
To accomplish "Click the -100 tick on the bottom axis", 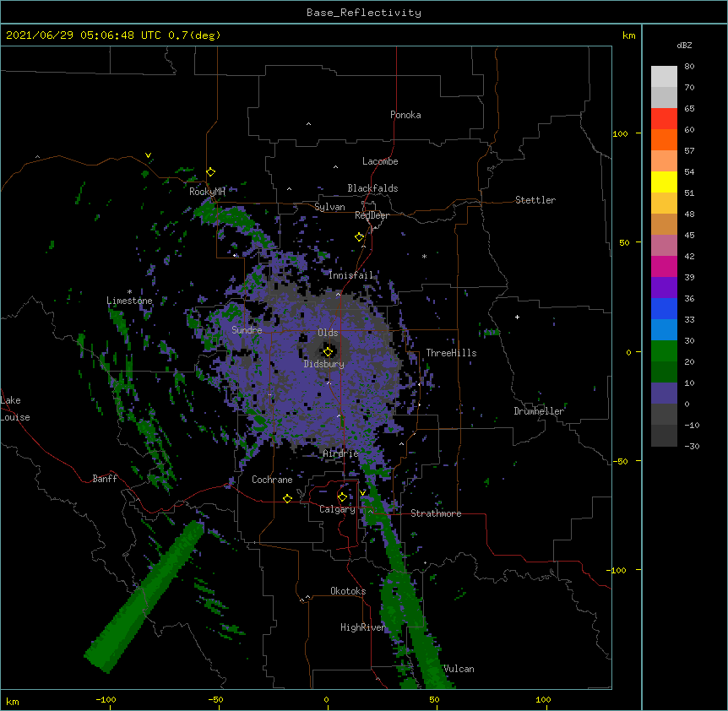I will click(x=106, y=699).
